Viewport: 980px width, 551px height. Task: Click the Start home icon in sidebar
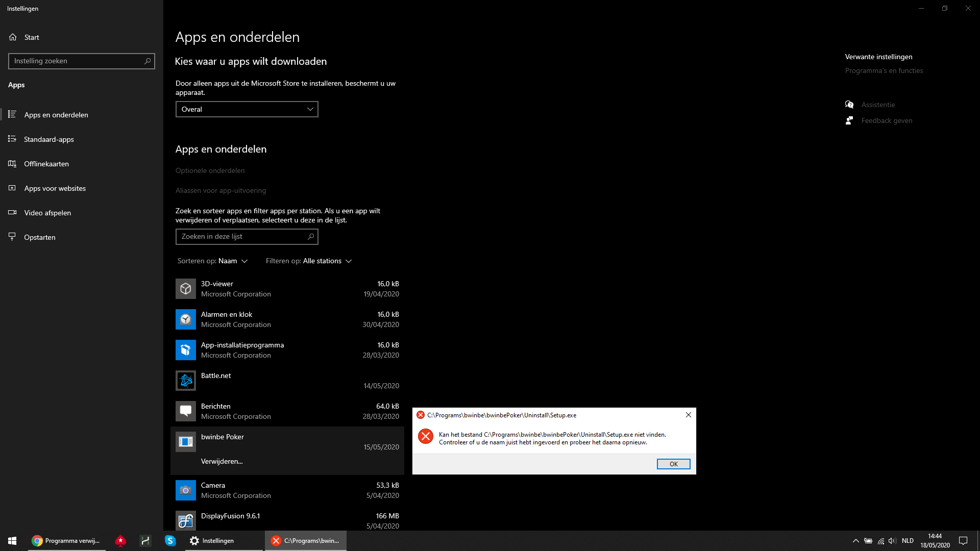13,37
